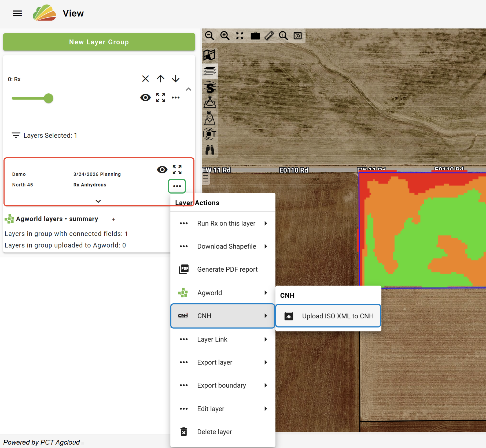The height and width of the screenshot is (448, 486).
Task: Open the CNH menu entry
Action: (223, 316)
